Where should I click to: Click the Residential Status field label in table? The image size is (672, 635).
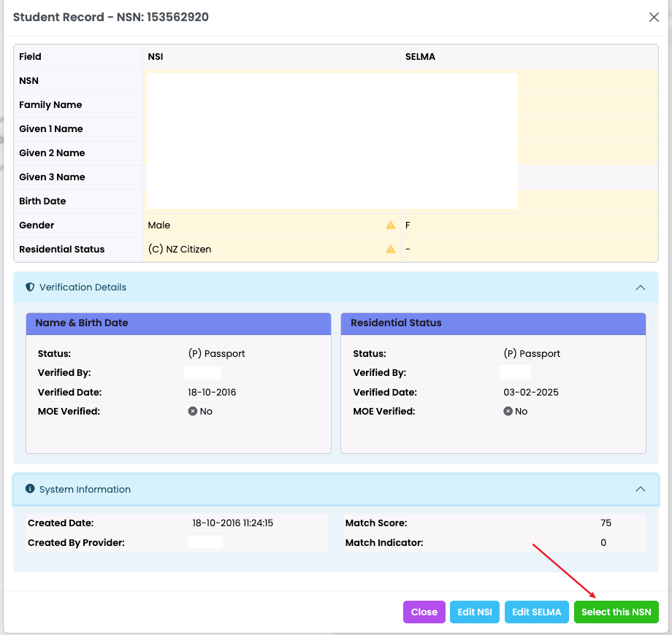(x=61, y=249)
